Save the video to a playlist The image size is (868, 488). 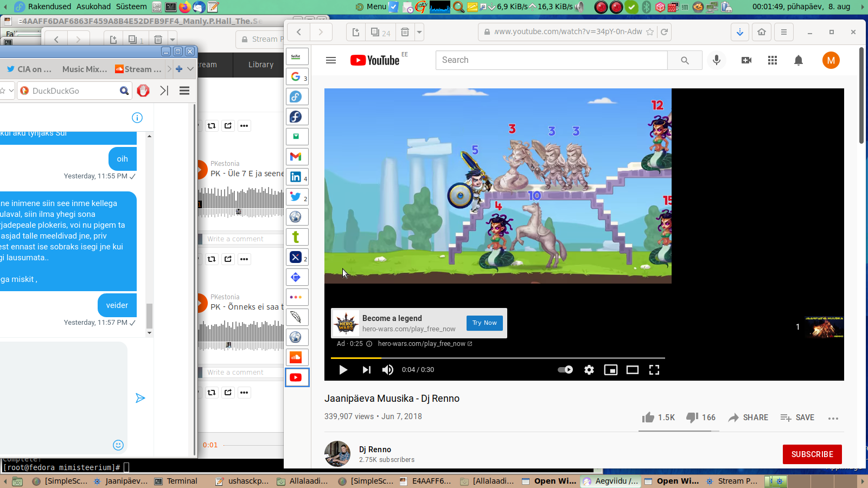797,418
